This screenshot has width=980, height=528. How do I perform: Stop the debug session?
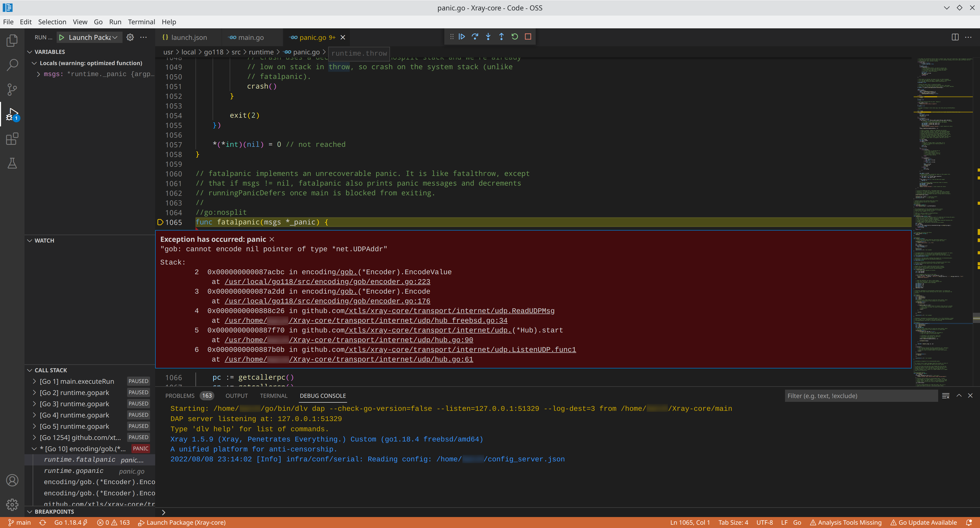(x=528, y=37)
